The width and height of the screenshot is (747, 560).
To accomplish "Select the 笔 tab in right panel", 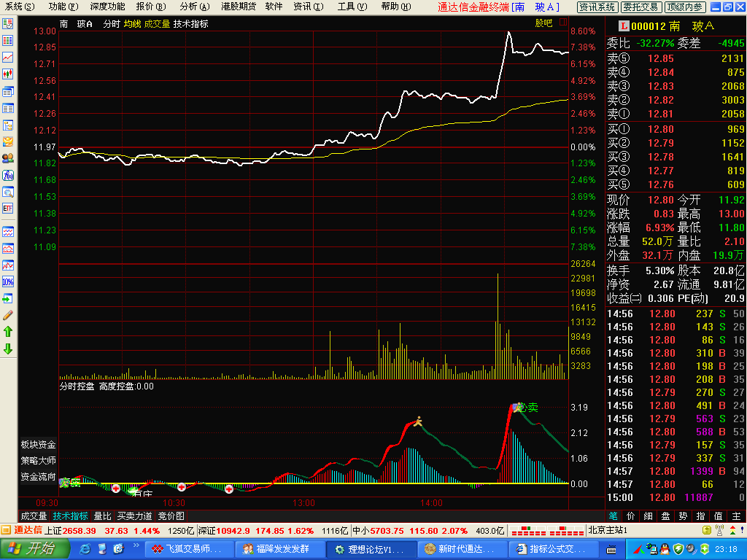I will click(x=614, y=516).
